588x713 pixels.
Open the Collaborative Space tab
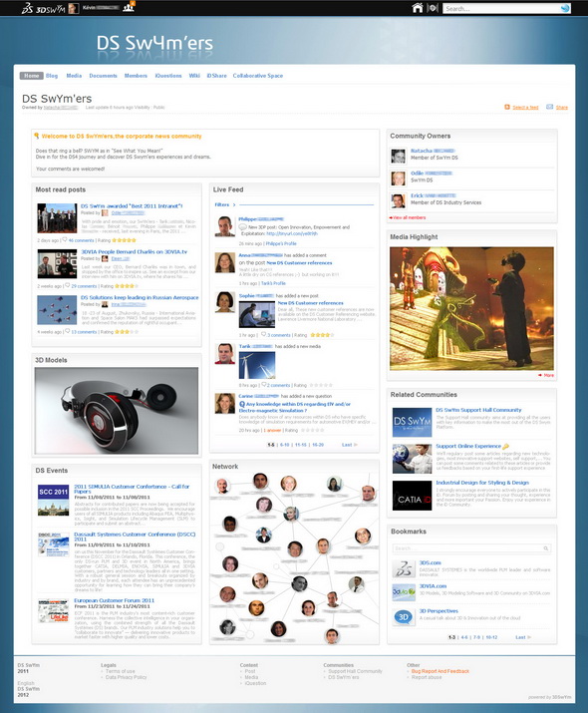[258, 76]
